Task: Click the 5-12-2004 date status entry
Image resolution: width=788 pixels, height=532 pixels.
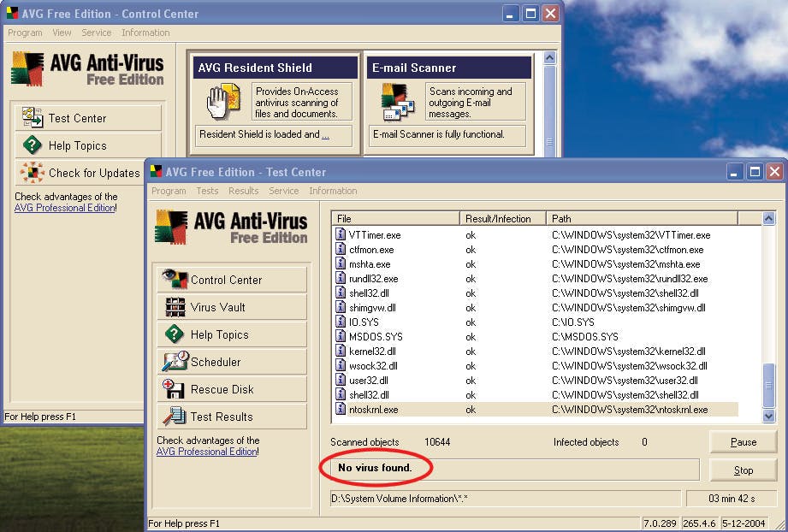Action: (x=744, y=523)
